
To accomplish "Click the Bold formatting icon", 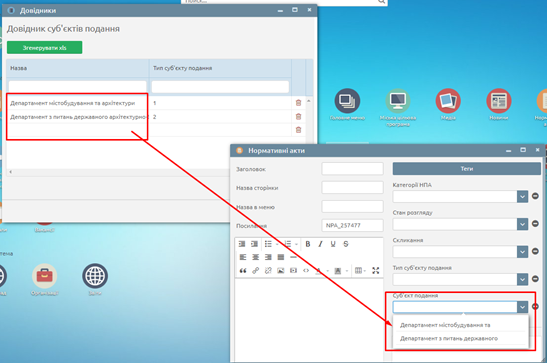I will coord(308,244).
